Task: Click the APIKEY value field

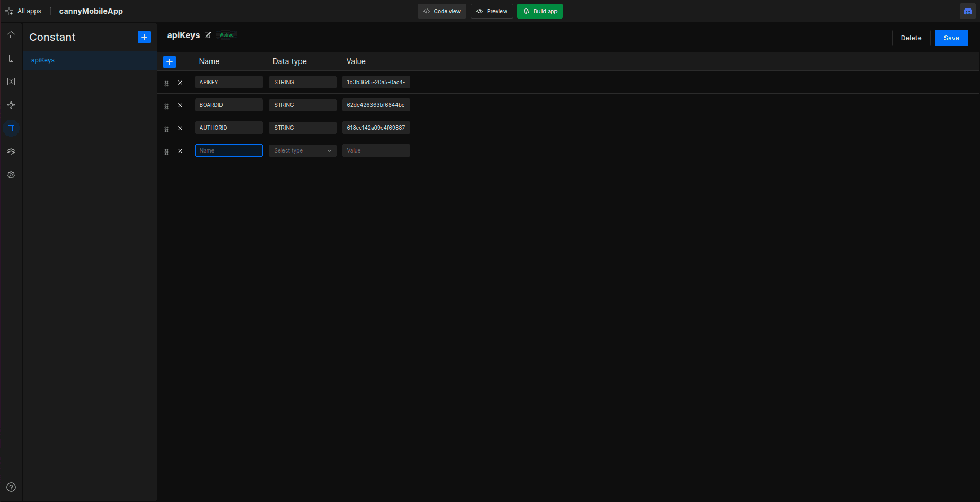Action: click(376, 82)
